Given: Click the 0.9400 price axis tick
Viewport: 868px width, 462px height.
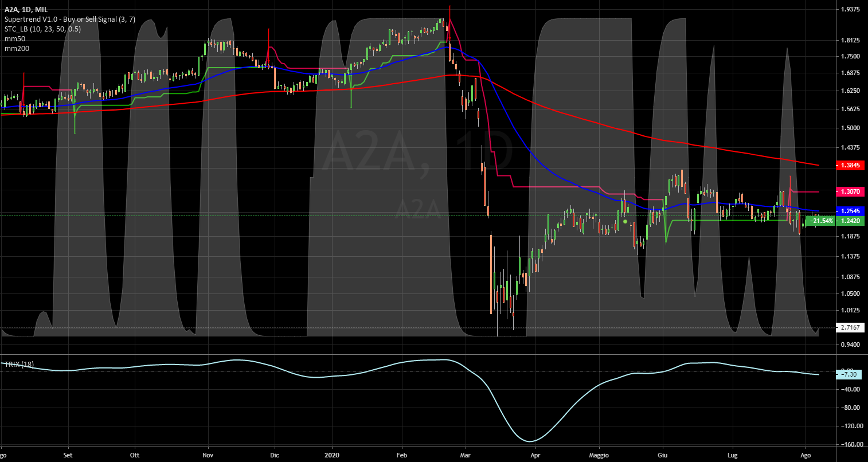Looking at the screenshot, I should click(849, 344).
